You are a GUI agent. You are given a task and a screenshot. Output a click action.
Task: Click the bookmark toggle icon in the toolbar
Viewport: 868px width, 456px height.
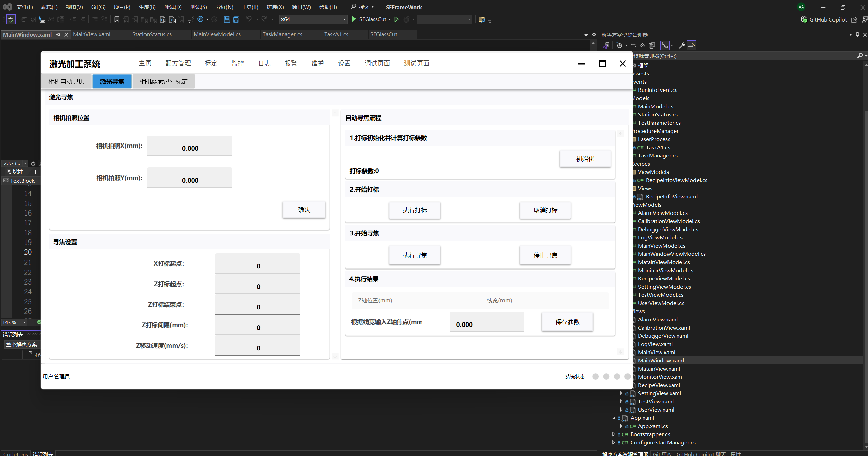point(117,19)
